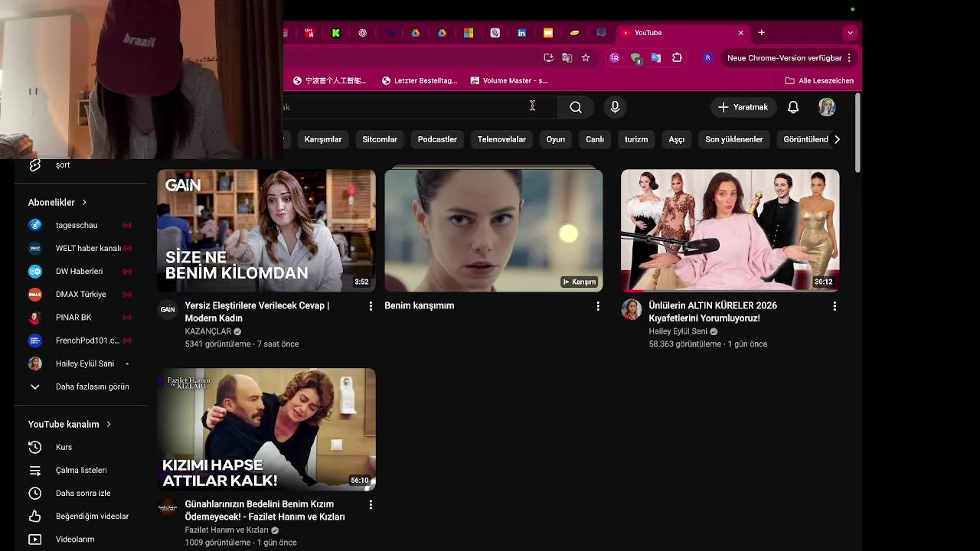Open the Letzter Bestelltag bookmark
This screenshot has height=551, width=980.
pos(420,80)
